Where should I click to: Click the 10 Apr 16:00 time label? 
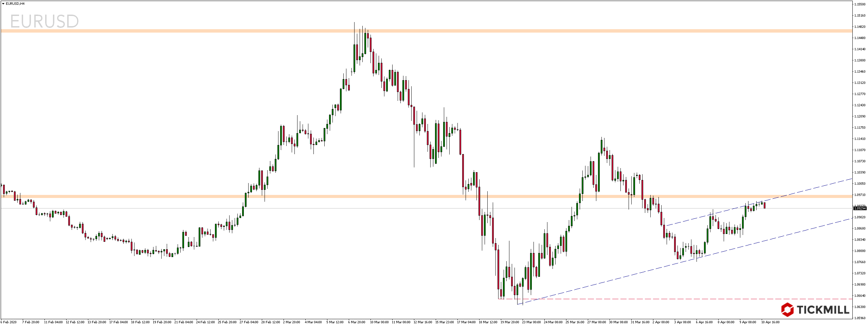(x=770, y=322)
